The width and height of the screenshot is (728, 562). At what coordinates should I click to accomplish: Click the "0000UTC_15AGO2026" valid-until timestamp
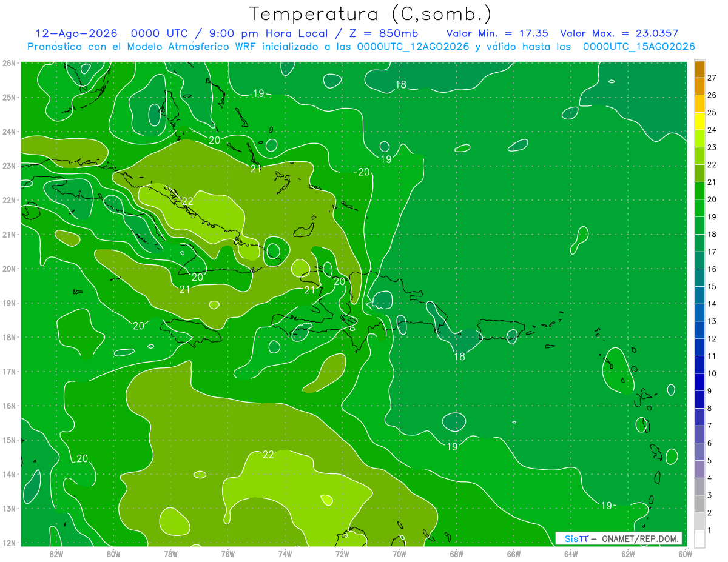639,47
